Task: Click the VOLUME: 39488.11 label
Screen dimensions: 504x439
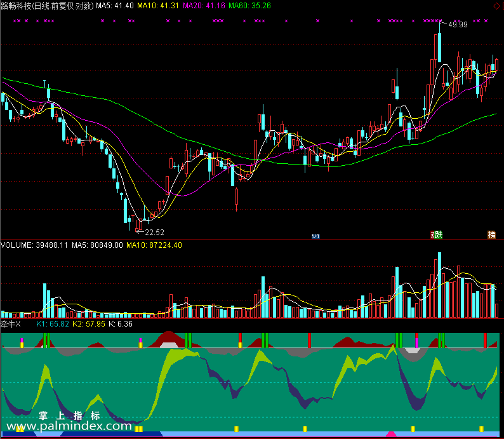Action: (34, 245)
